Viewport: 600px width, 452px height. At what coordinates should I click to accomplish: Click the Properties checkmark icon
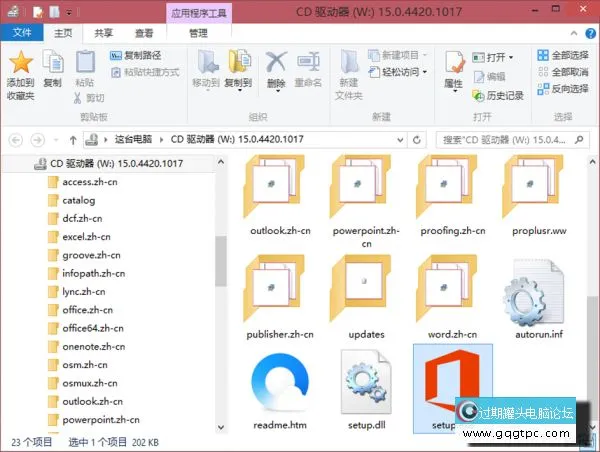[x=454, y=63]
